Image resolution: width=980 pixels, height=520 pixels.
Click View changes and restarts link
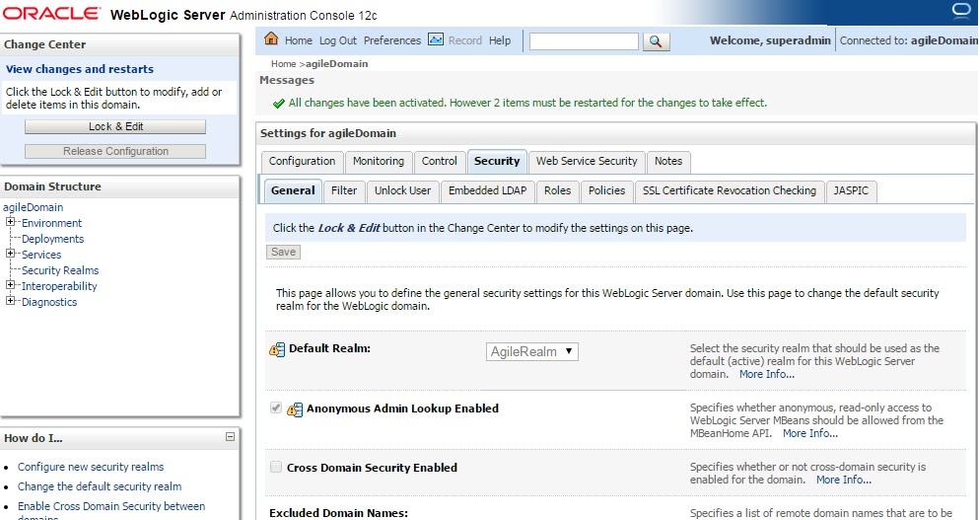80,69
